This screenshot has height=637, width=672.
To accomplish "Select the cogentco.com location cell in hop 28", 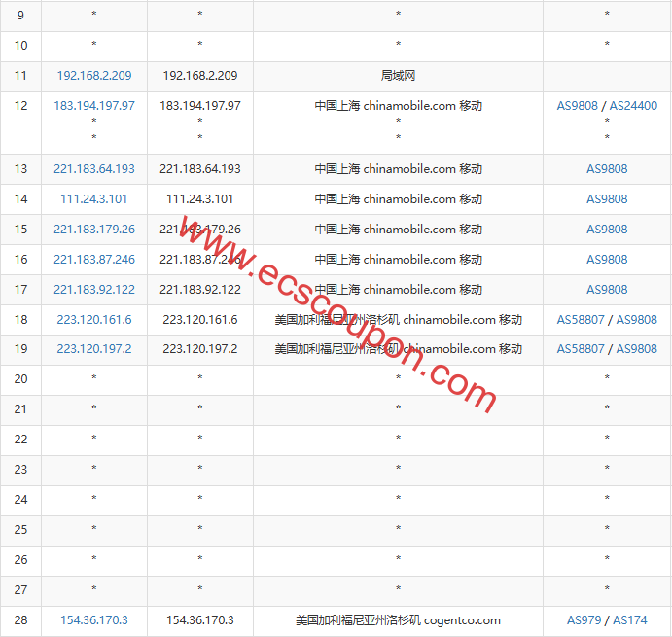I will [399, 620].
